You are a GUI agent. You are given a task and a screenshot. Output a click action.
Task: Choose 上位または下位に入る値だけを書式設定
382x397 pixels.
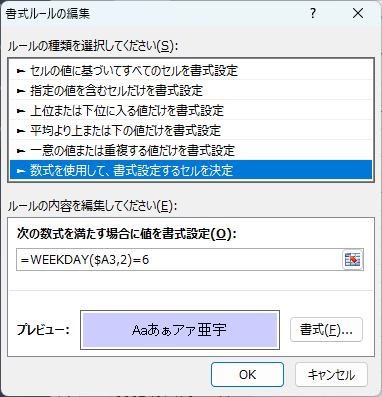point(191,110)
